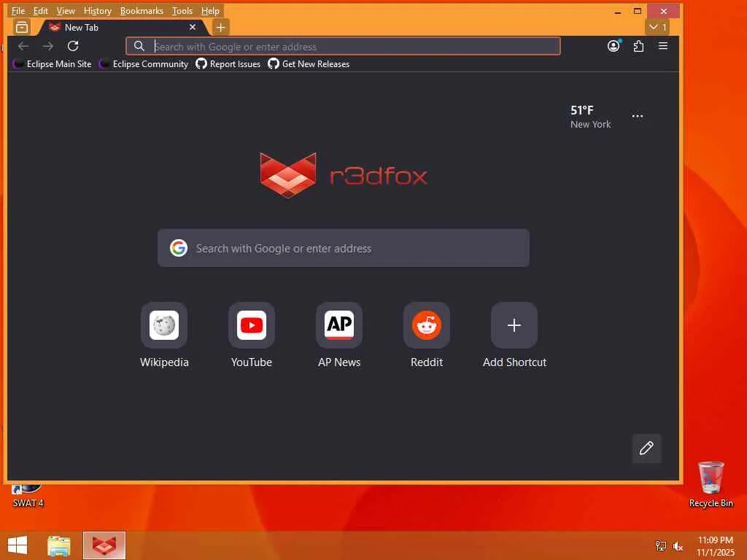Open the History menu
Screen dimensions: 747x560
(98, 10)
